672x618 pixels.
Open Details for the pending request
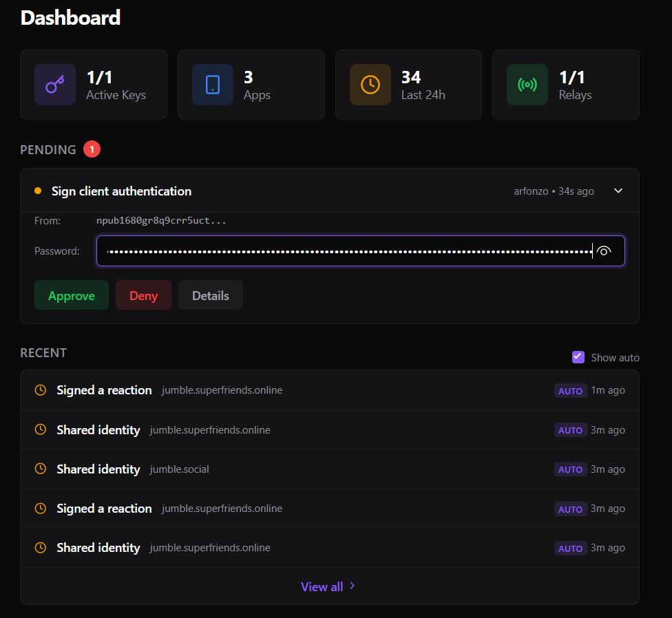pos(210,295)
